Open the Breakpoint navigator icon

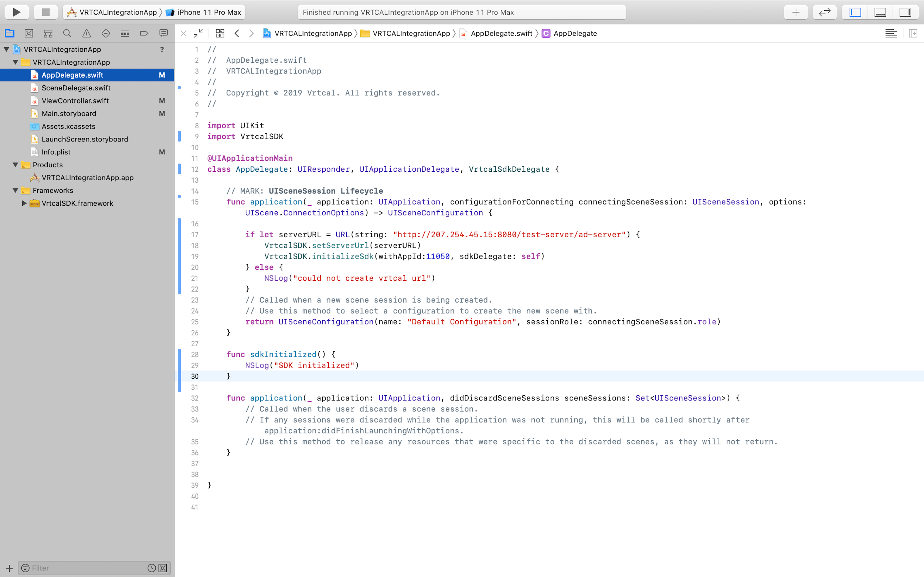144,34
